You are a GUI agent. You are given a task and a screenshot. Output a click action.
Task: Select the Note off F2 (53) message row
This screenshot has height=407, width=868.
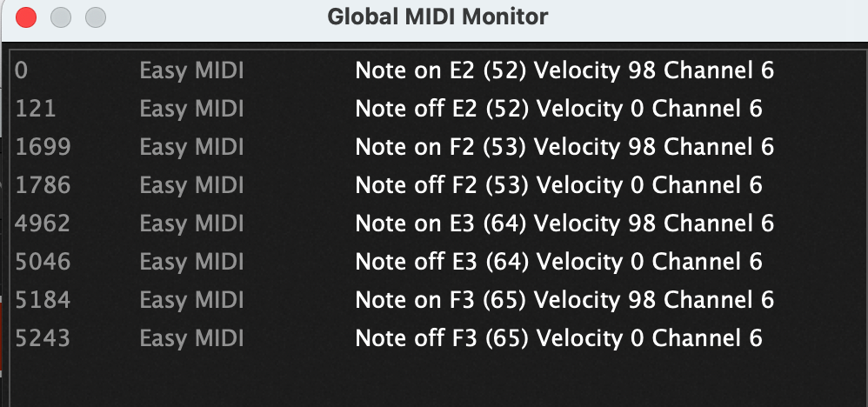click(x=438, y=185)
